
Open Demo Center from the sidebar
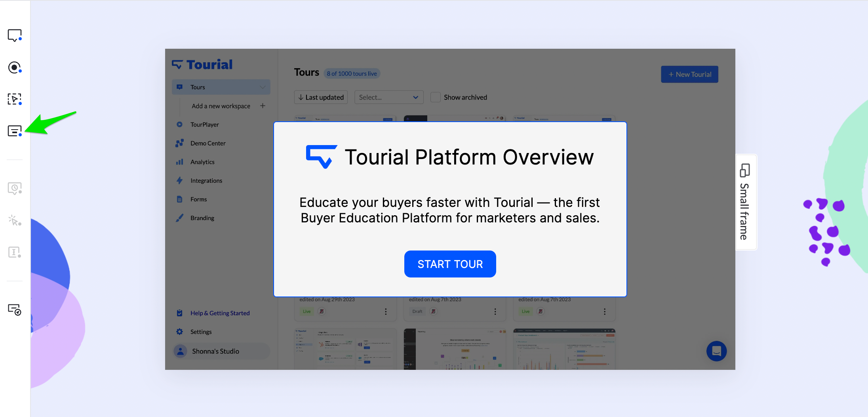(207, 143)
